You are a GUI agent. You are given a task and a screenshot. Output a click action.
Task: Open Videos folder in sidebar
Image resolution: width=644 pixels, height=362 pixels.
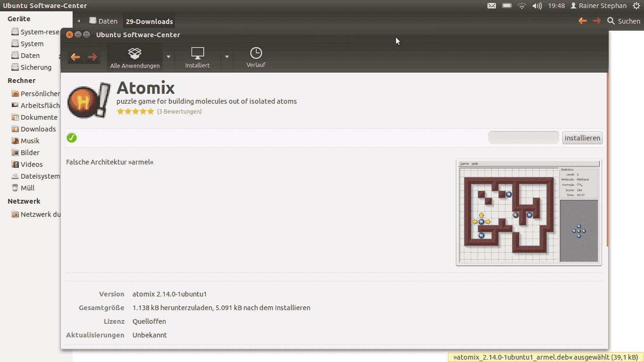pyautogui.click(x=27, y=165)
